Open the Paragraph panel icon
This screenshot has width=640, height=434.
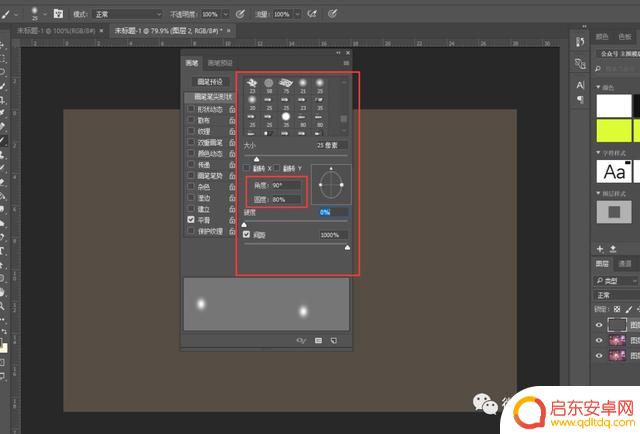[x=580, y=99]
